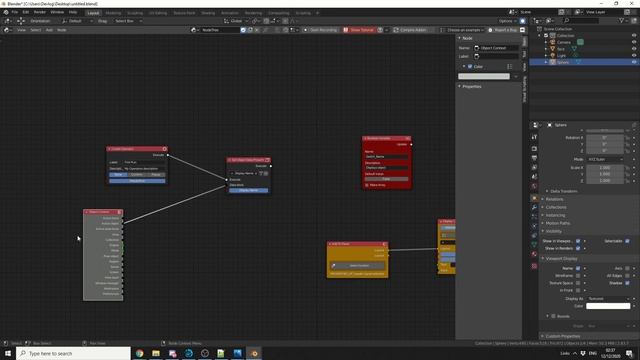Click the viewport display Color swatch
The image size is (640, 360).
[608, 306]
